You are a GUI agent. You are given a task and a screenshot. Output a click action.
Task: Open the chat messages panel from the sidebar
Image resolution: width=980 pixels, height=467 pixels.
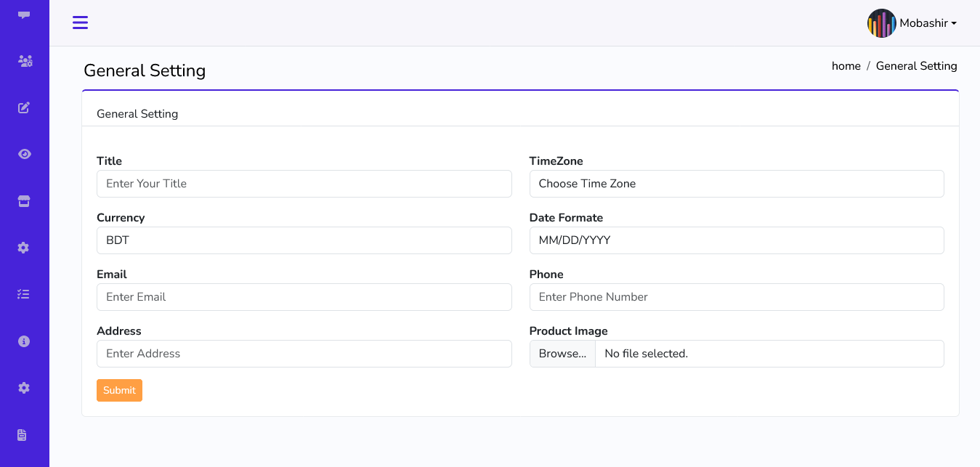(x=24, y=15)
